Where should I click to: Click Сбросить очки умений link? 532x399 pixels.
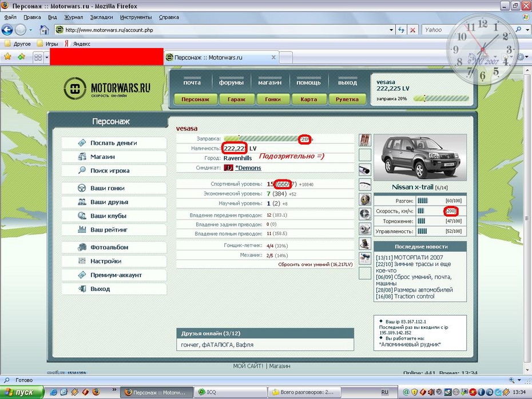click(315, 265)
